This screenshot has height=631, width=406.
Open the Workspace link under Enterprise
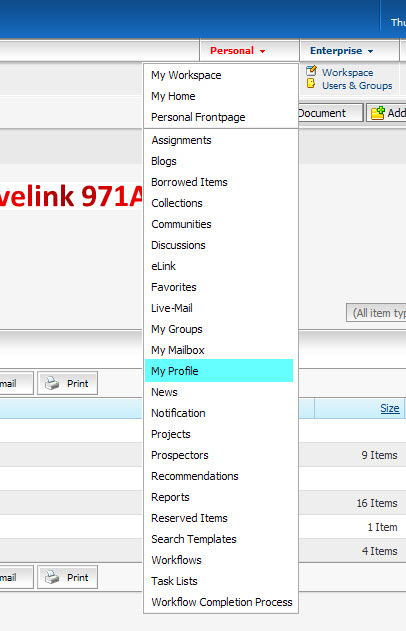tap(347, 73)
